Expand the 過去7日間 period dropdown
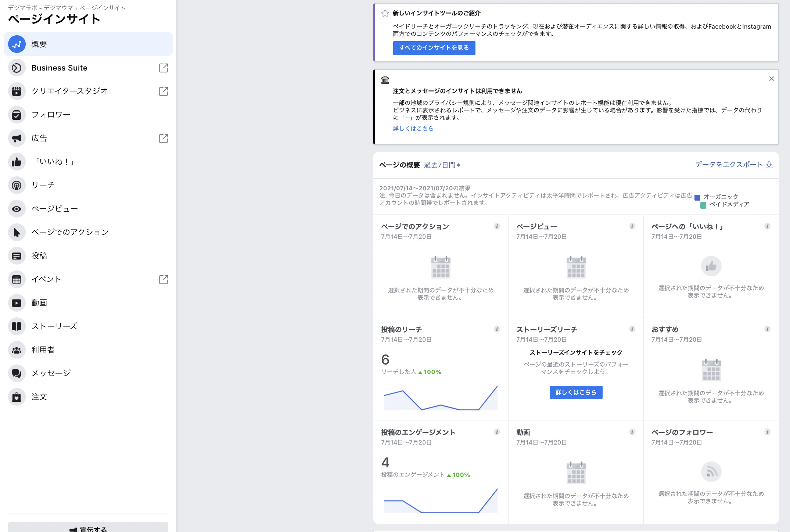Image resolution: width=790 pixels, height=532 pixels. 442,165
